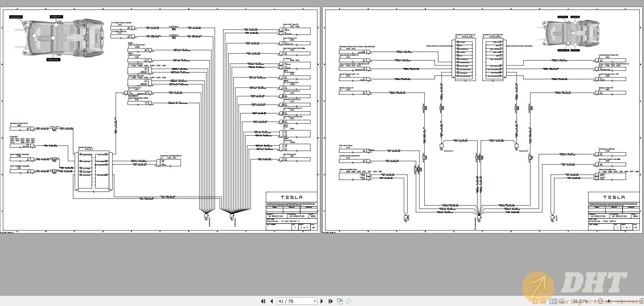Click the 'Front Right Seat ECU' label
Viewport: 644px width, 306px height.
click(136, 76)
